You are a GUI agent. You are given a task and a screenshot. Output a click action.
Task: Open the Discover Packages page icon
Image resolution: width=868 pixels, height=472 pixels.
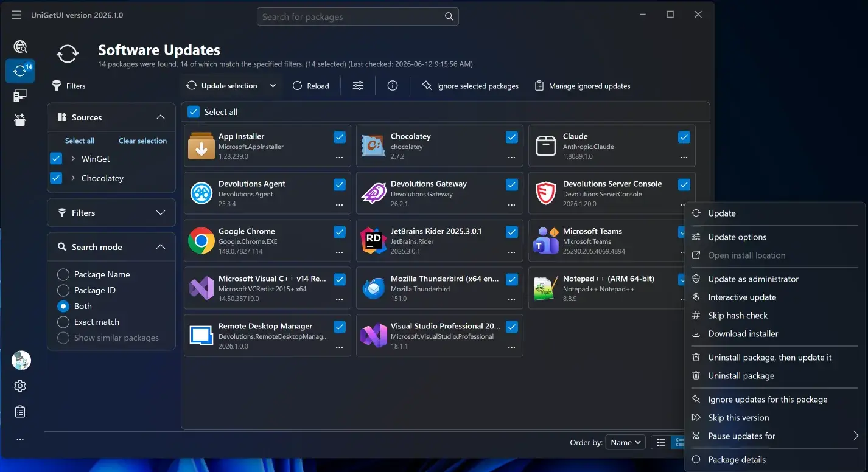point(20,47)
